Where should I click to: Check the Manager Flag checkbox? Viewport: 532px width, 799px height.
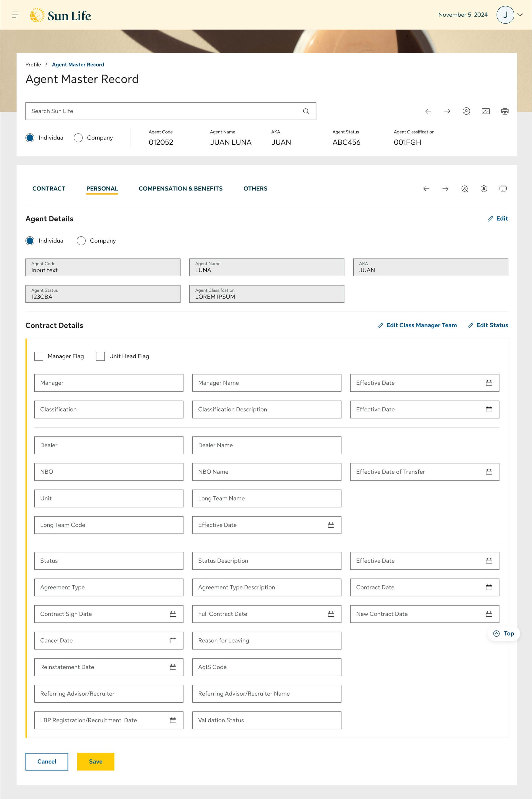[39, 356]
